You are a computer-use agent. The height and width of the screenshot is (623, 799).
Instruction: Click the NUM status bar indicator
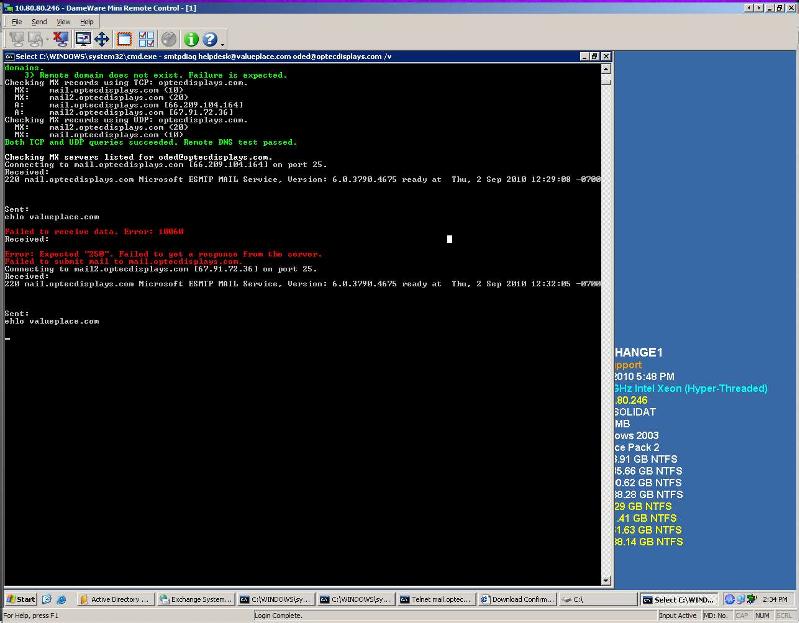point(762,615)
